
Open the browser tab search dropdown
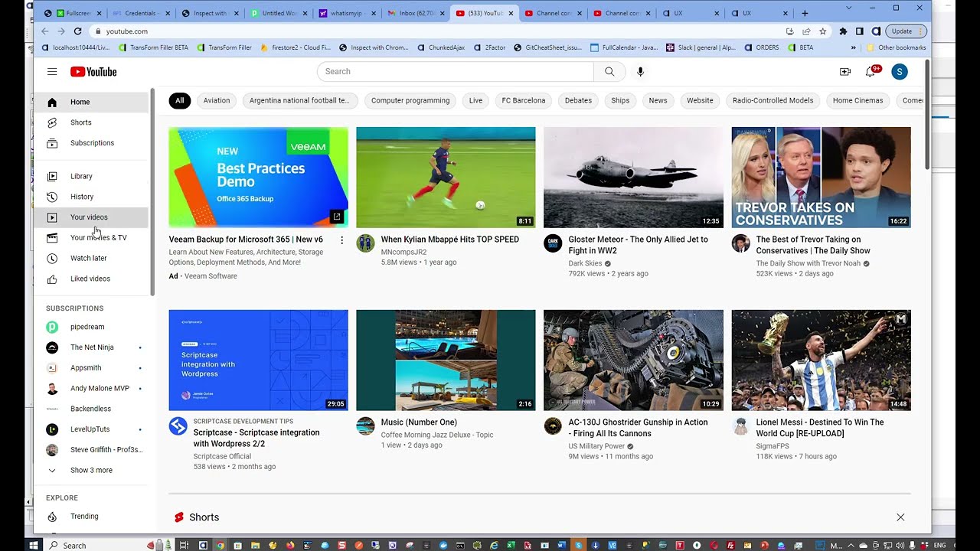point(848,8)
